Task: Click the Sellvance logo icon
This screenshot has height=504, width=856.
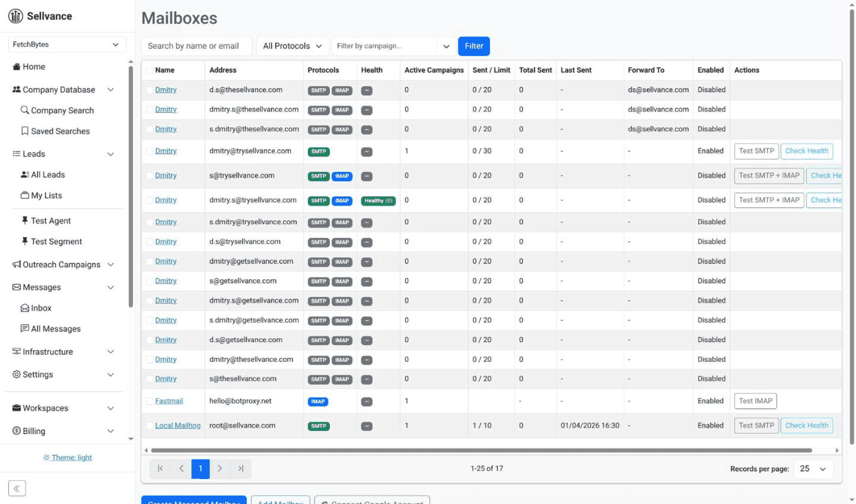Action: click(x=15, y=16)
